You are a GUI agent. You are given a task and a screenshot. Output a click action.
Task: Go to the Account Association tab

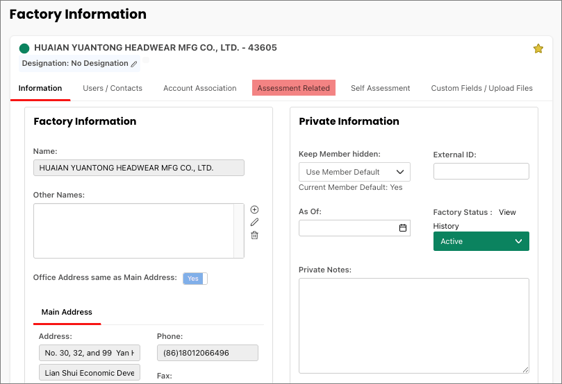pos(200,88)
